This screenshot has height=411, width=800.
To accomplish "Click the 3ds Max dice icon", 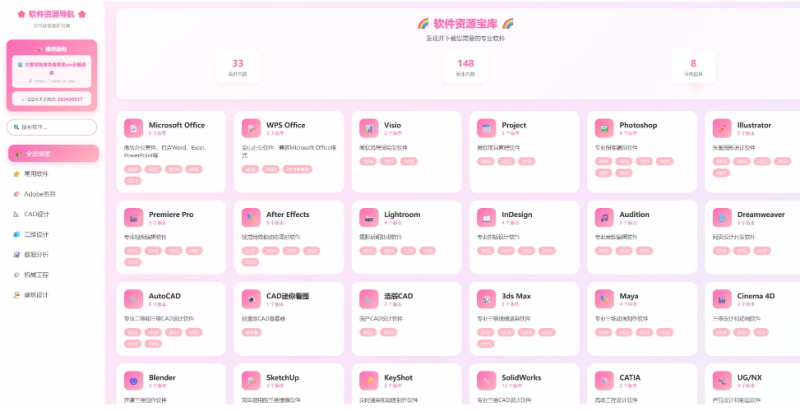I will point(486,299).
